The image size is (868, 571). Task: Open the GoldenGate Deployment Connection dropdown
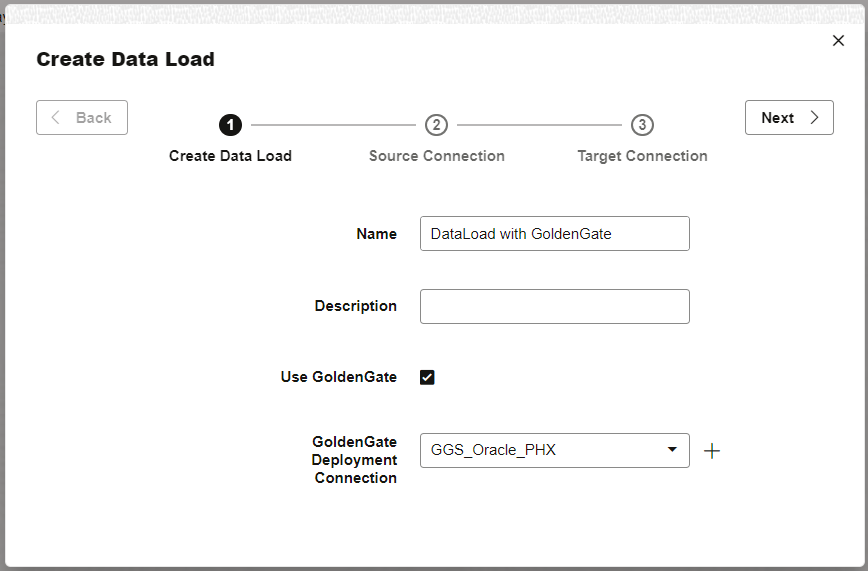point(555,450)
